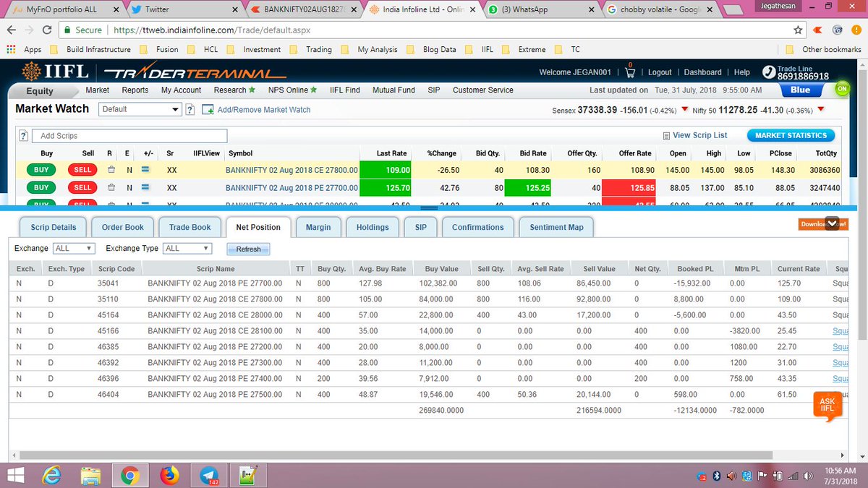Click Bluetooth icon in system tray
The height and width of the screenshot is (488, 868).
point(717,476)
